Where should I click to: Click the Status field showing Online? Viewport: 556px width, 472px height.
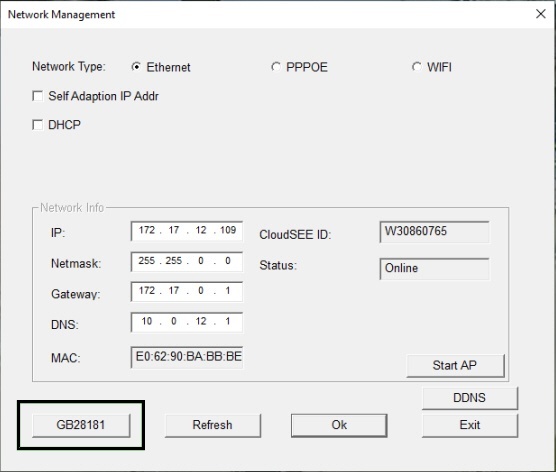pyautogui.click(x=434, y=268)
